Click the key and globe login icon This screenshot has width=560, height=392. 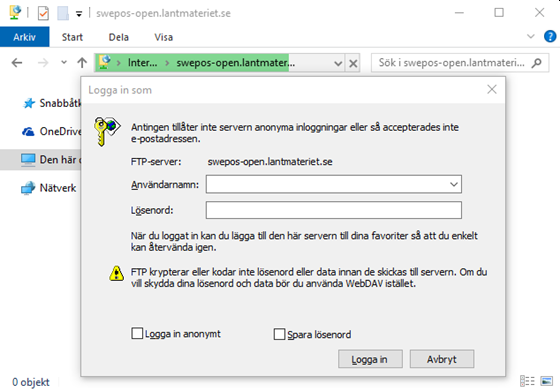[x=107, y=131]
